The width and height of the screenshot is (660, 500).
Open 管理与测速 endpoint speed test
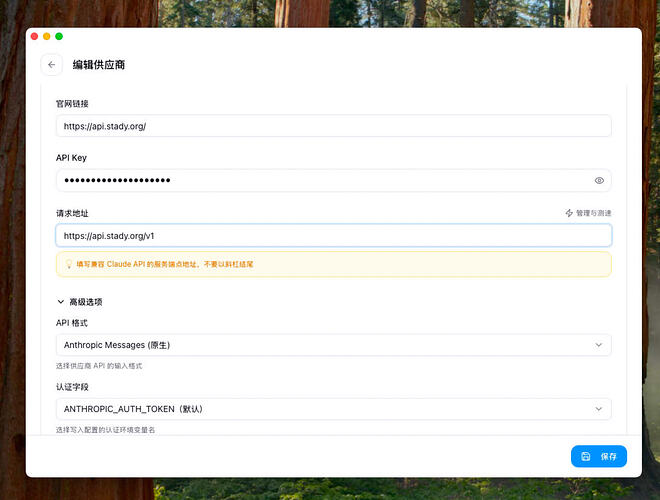(x=588, y=213)
